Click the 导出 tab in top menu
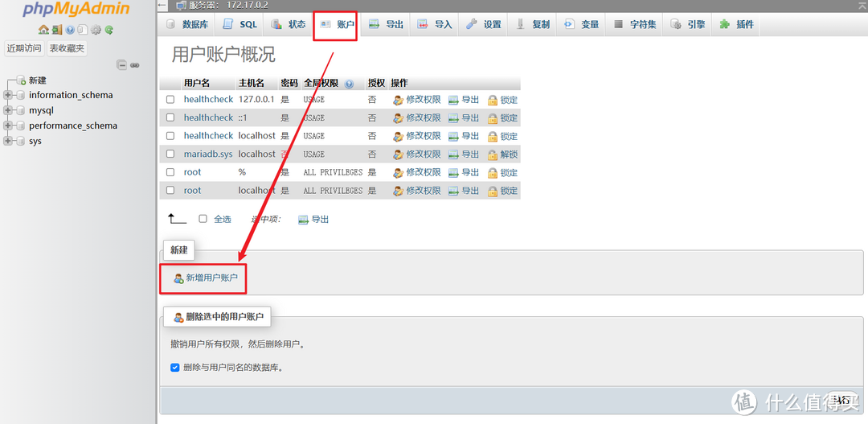The image size is (868, 424). coord(387,24)
